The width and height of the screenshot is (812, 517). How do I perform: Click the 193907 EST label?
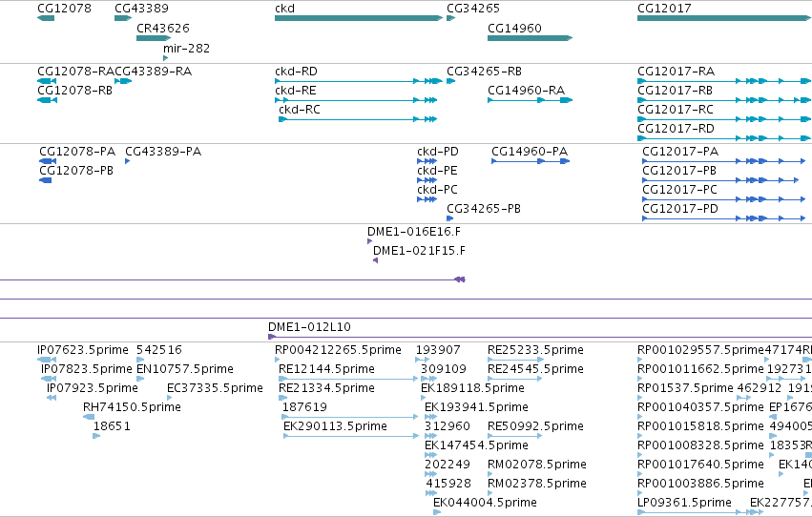438,350
